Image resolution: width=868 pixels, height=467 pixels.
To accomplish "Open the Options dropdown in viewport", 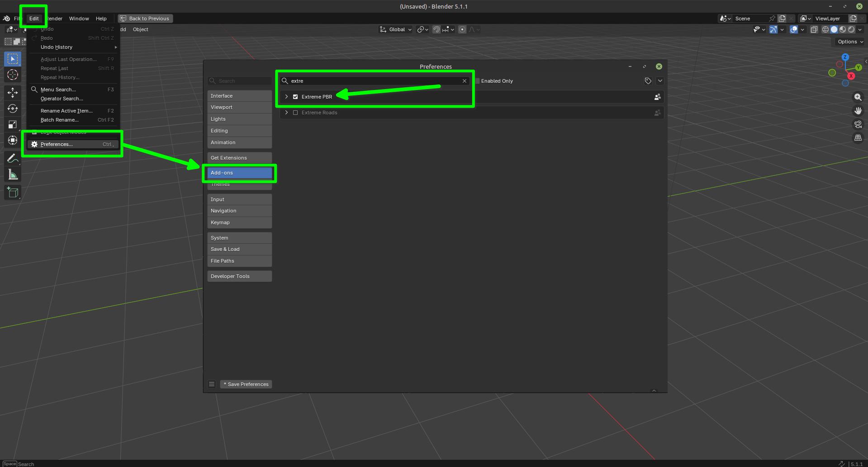I will pos(850,42).
